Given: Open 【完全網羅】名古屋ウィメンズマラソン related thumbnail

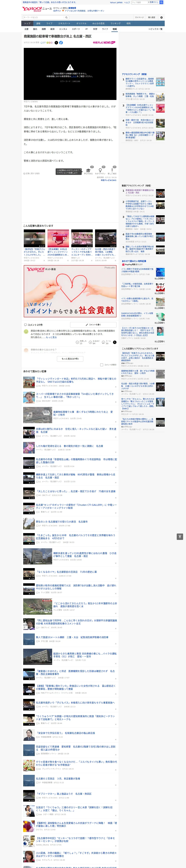Looking at the screenshot, I should [x=58, y=239].
